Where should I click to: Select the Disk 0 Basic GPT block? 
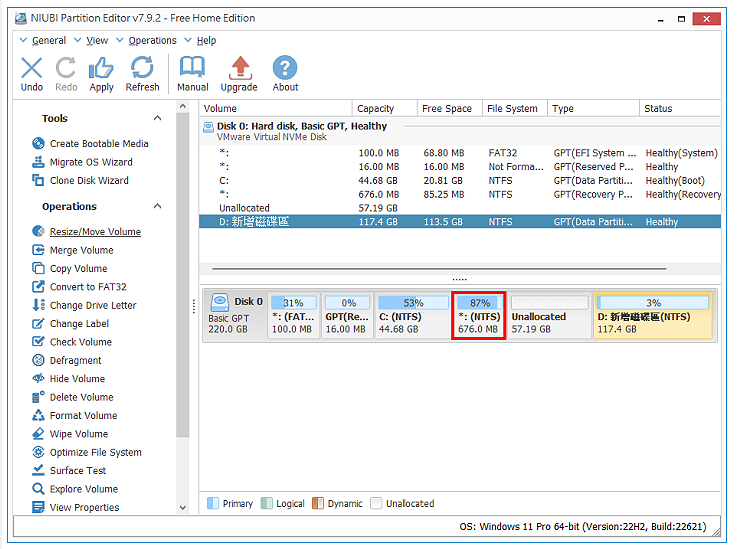[x=235, y=315]
